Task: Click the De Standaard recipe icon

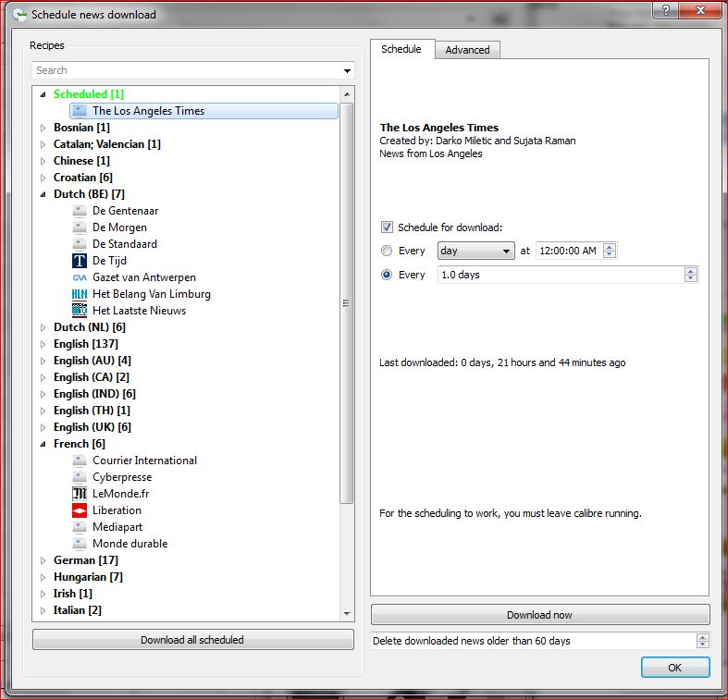Action: [x=80, y=244]
